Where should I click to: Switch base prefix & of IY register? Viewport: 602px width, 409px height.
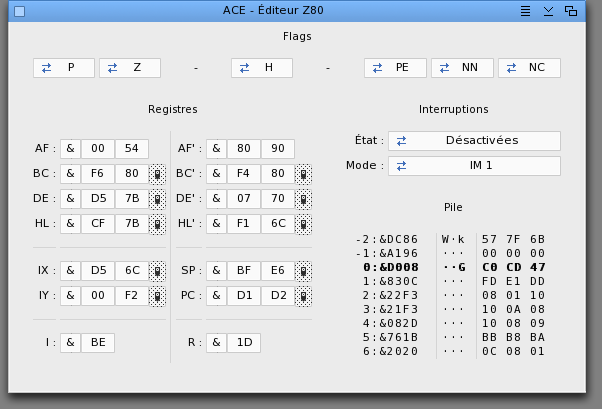70,296
